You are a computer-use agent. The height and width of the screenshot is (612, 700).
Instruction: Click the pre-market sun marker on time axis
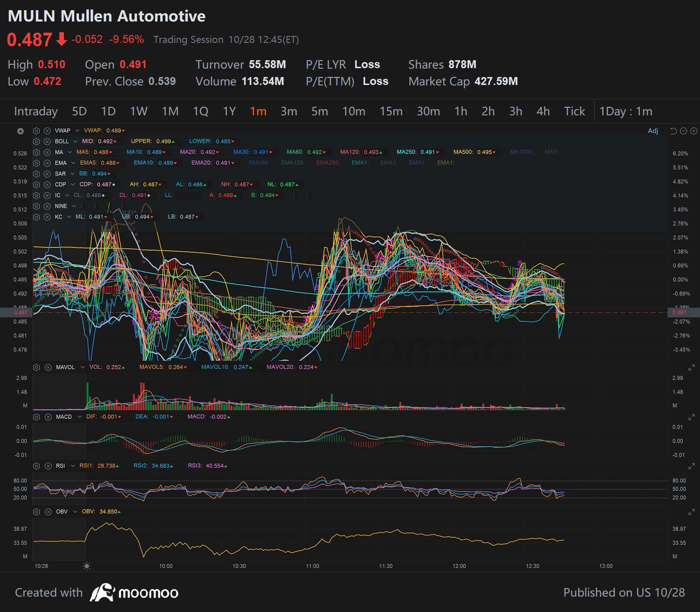click(87, 566)
